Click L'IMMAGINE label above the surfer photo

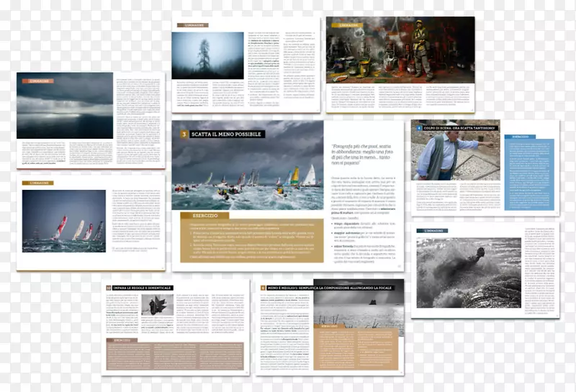pos(432,230)
